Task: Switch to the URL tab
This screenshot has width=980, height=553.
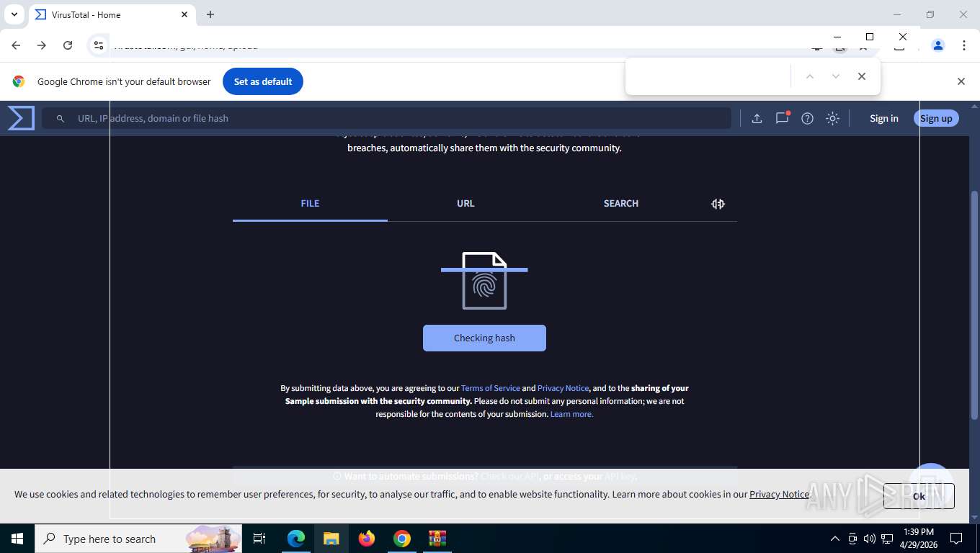Action: point(465,204)
